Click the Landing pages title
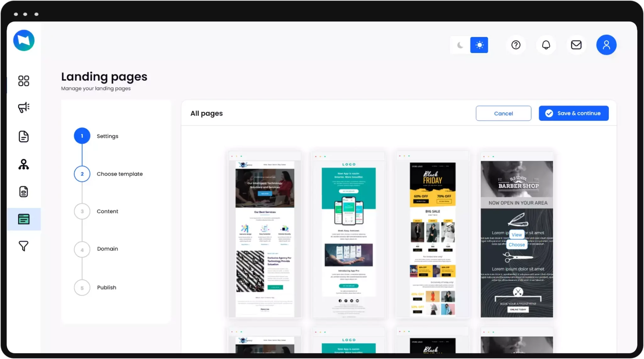 pyautogui.click(x=104, y=77)
